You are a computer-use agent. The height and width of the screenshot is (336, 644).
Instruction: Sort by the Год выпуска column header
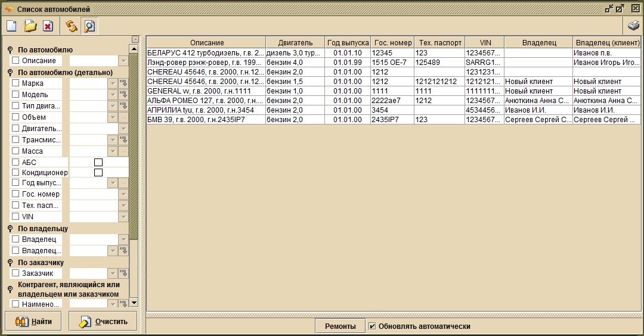[x=348, y=43]
